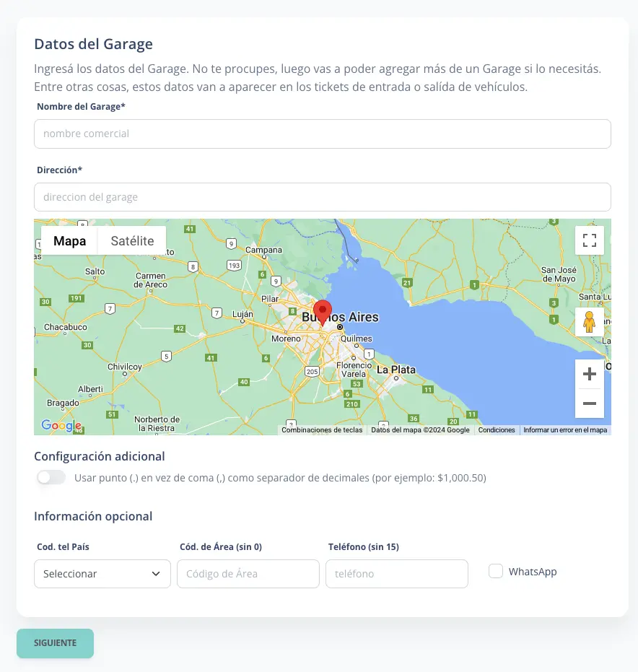638x672 pixels.
Task: Click the direccion del garage field
Action: click(x=322, y=196)
